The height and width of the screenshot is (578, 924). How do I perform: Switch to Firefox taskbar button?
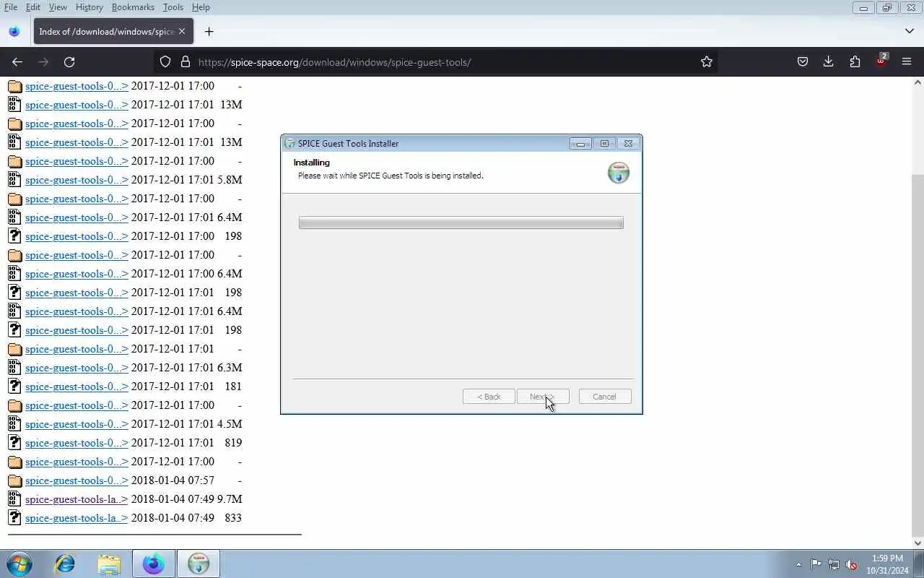(x=153, y=564)
